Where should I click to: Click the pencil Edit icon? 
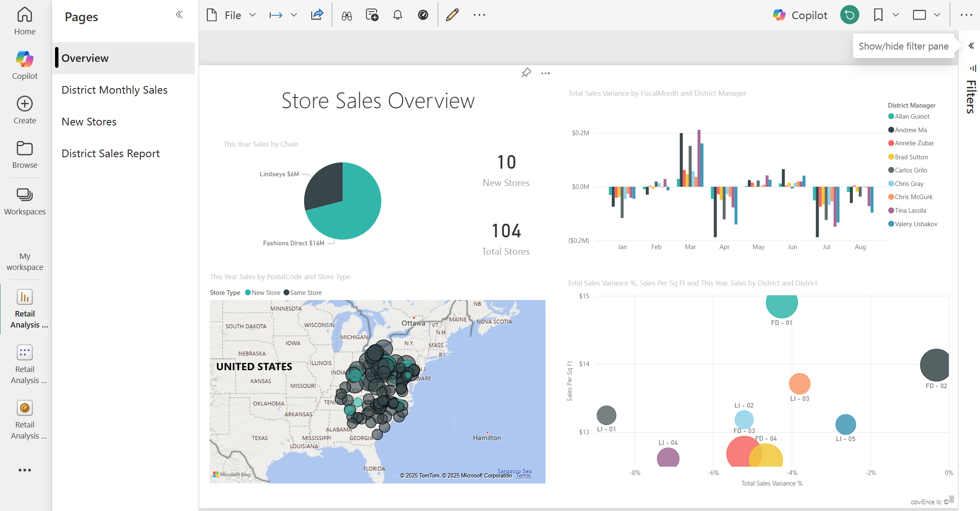[x=452, y=15]
